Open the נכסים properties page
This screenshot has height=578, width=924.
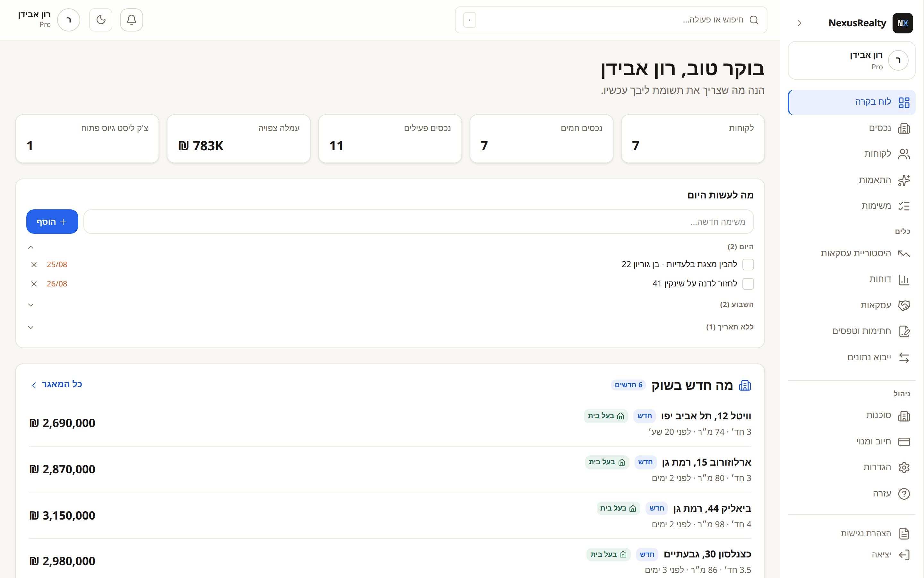(851, 128)
